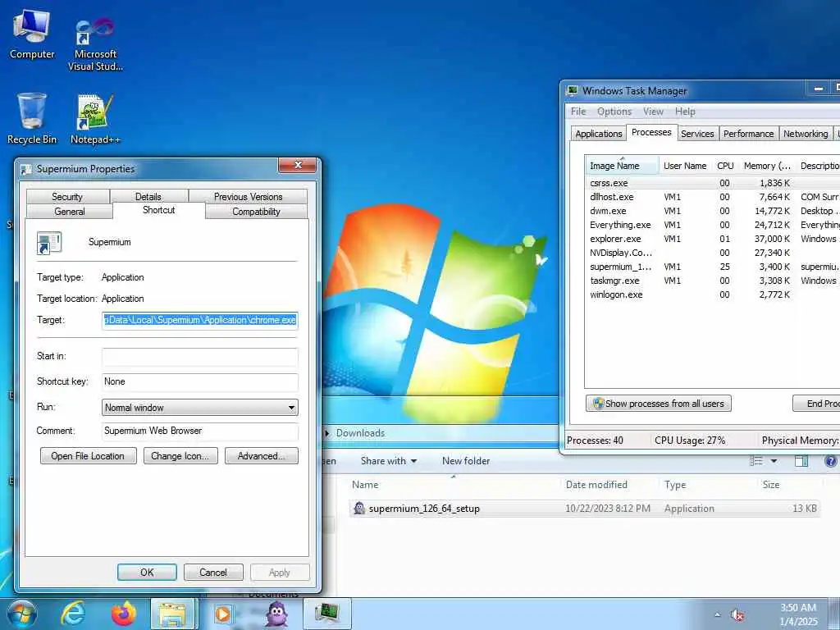Open Task Manager Services tab

[x=697, y=134]
